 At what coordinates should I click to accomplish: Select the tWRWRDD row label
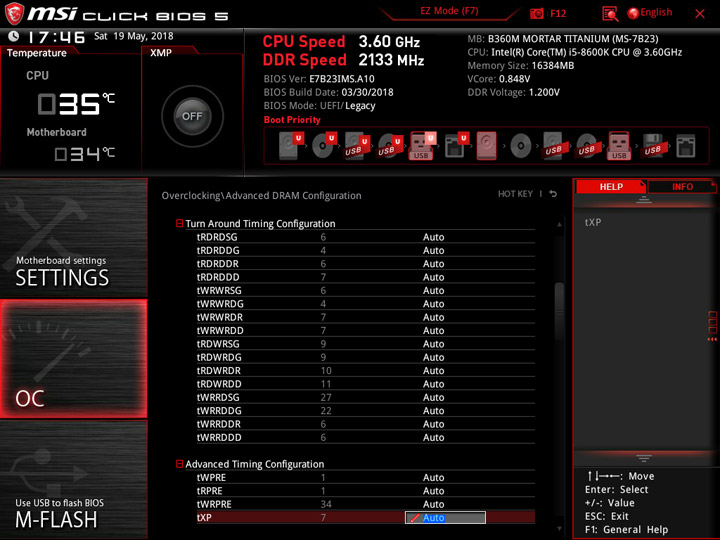tap(220, 330)
